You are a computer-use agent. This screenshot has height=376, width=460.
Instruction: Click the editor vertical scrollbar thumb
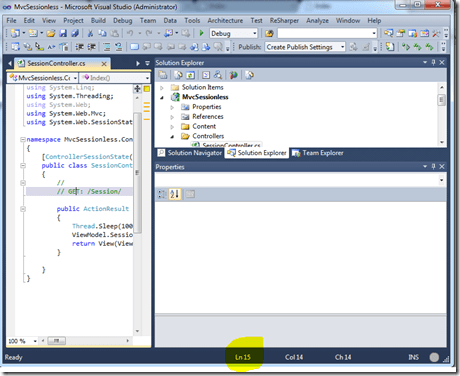coord(137,173)
